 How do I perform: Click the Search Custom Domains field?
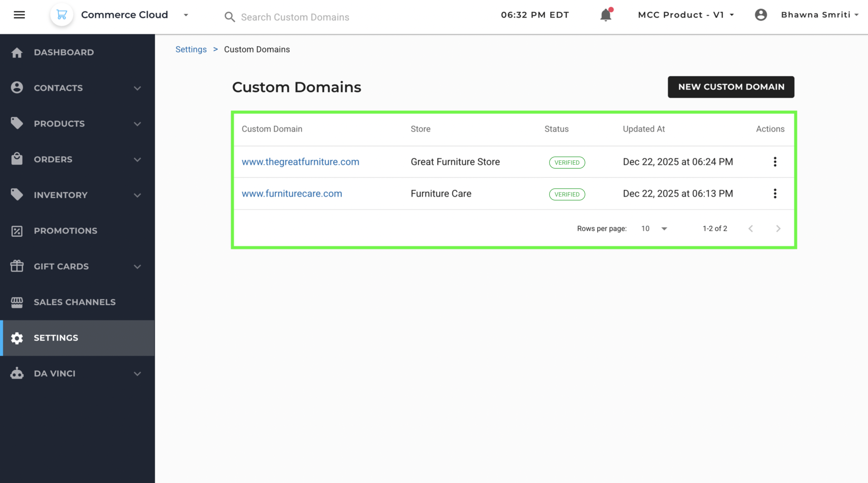coord(295,17)
